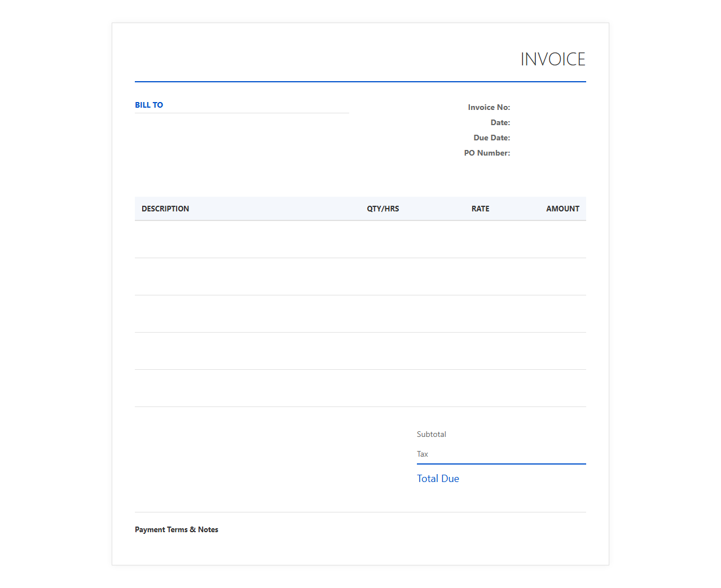Click the INVOICE title heading

[x=553, y=59]
